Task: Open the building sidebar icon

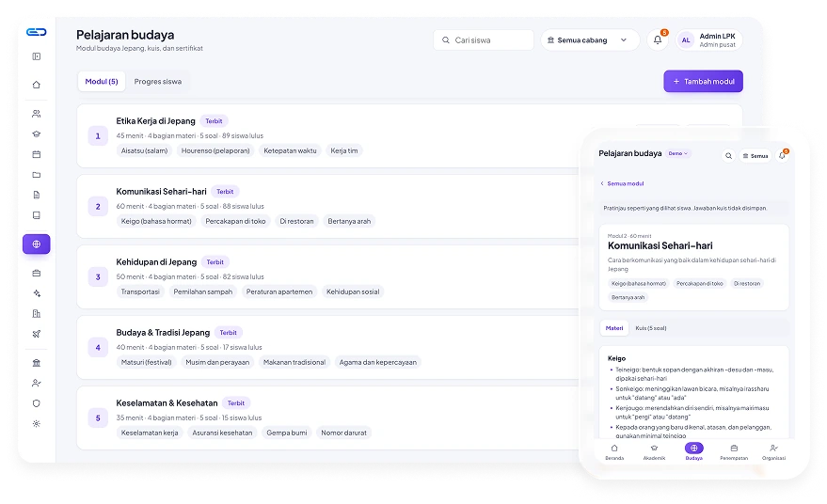Action: (x=37, y=314)
